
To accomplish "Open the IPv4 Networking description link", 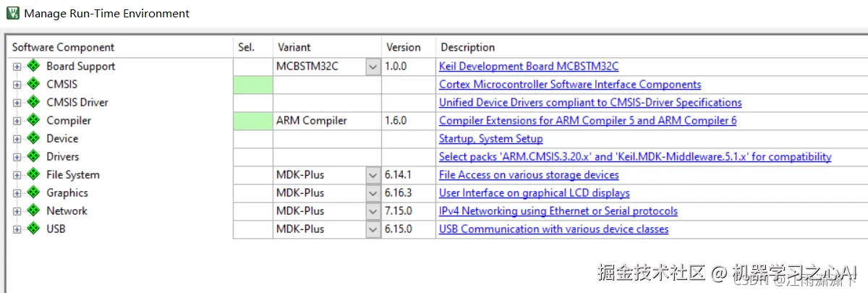I will click(x=558, y=211).
